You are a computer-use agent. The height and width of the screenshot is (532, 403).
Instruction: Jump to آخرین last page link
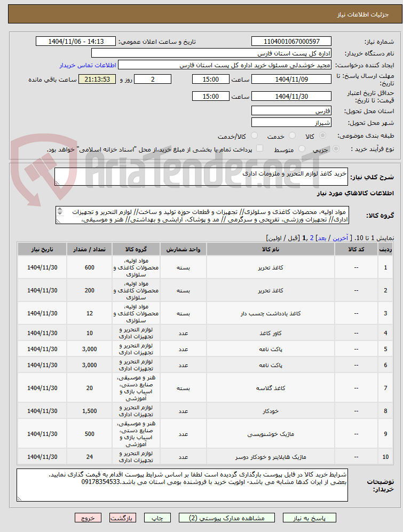pyautogui.click(x=340, y=238)
